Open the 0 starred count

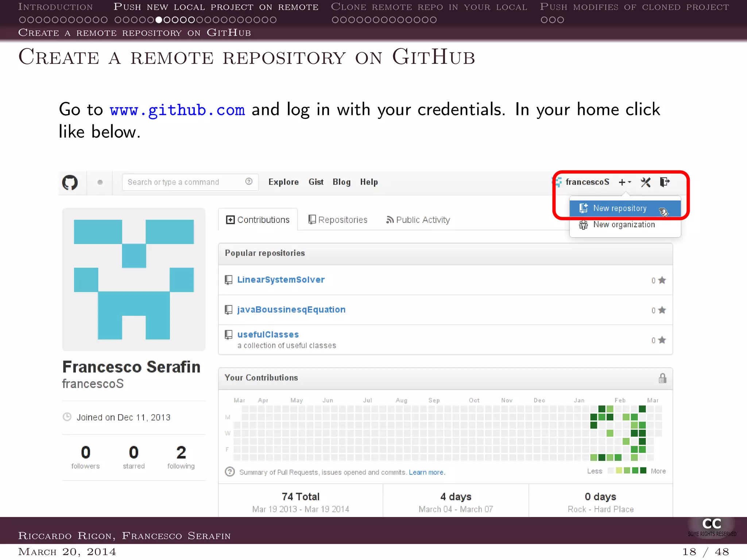click(133, 457)
